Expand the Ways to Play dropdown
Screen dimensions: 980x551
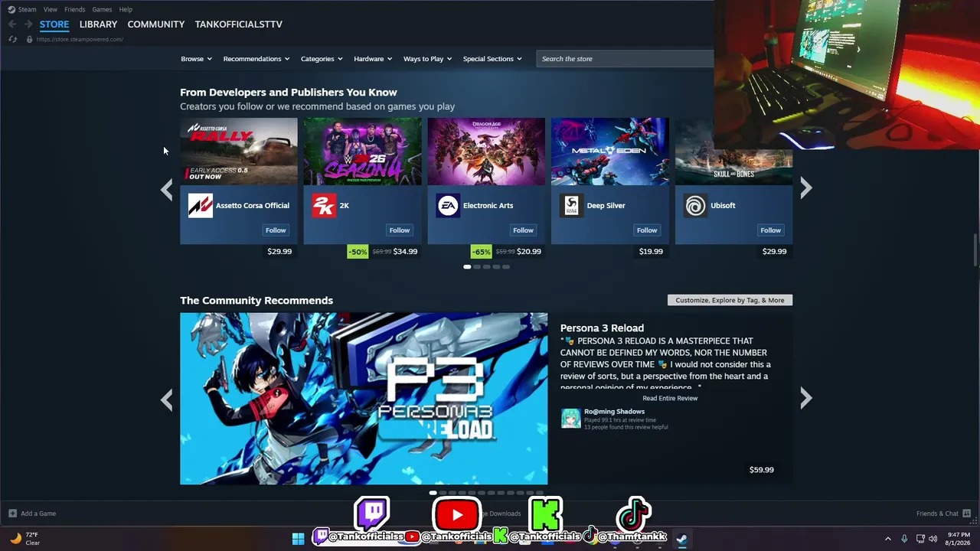pos(428,59)
